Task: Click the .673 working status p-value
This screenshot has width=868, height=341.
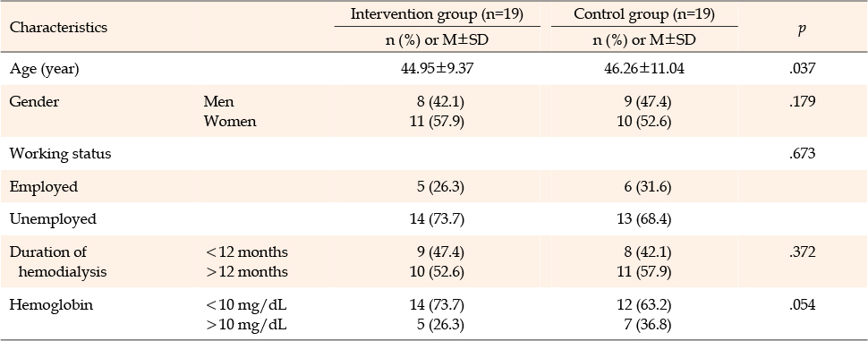Action: click(x=804, y=154)
